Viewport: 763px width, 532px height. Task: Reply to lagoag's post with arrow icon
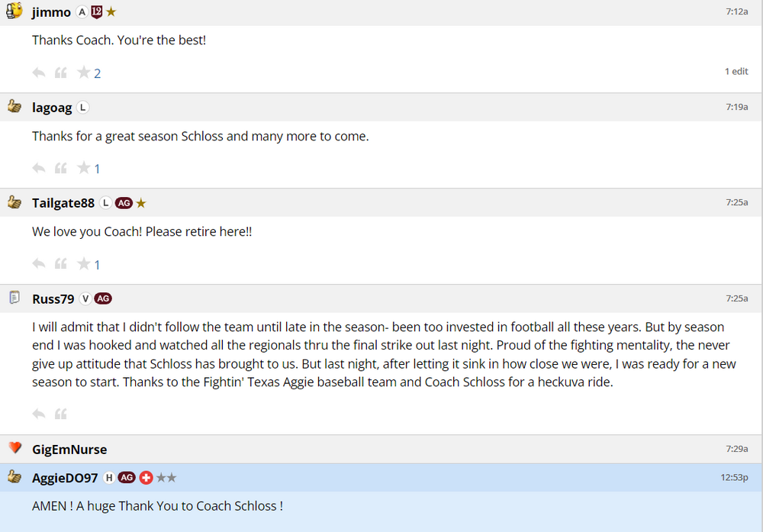click(x=39, y=169)
